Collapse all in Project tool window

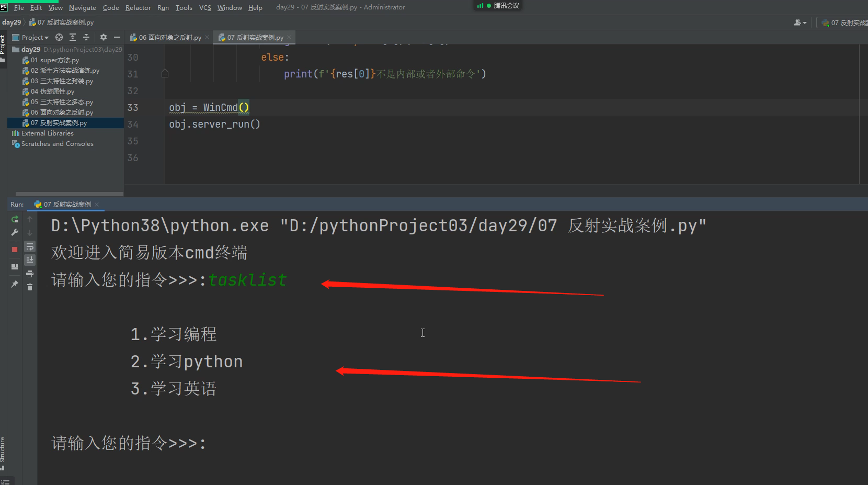pyautogui.click(x=86, y=37)
